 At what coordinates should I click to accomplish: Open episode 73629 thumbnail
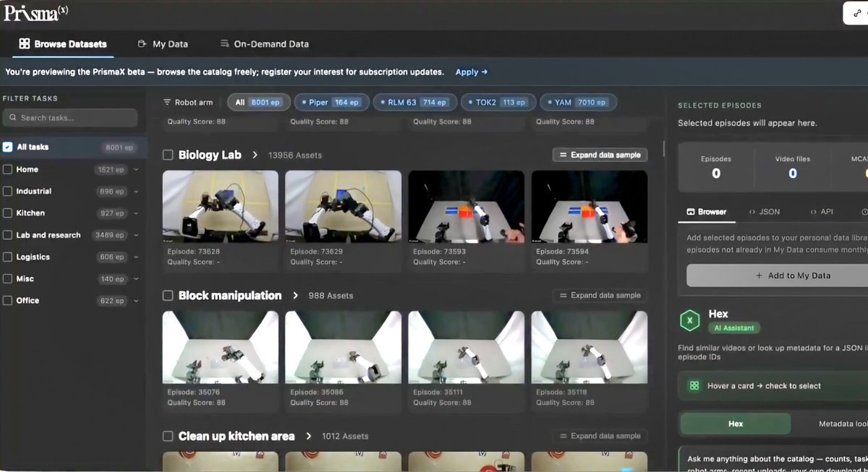[344, 206]
